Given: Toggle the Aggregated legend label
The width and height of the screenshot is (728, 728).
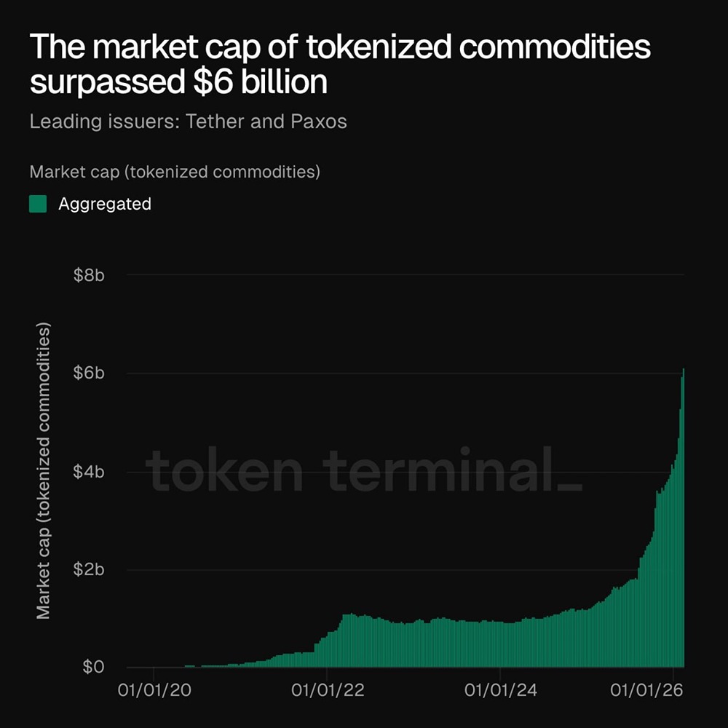Looking at the screenshot, I should 105,204.
